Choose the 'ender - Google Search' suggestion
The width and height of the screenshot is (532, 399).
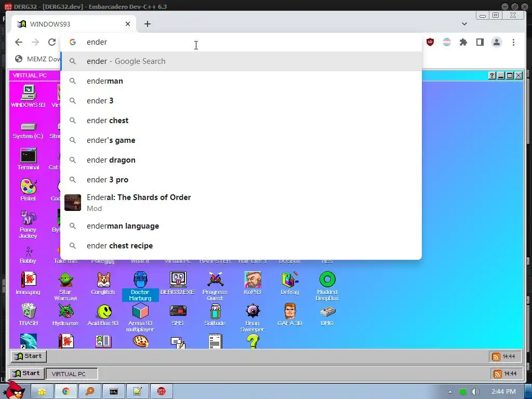point(241,61)
